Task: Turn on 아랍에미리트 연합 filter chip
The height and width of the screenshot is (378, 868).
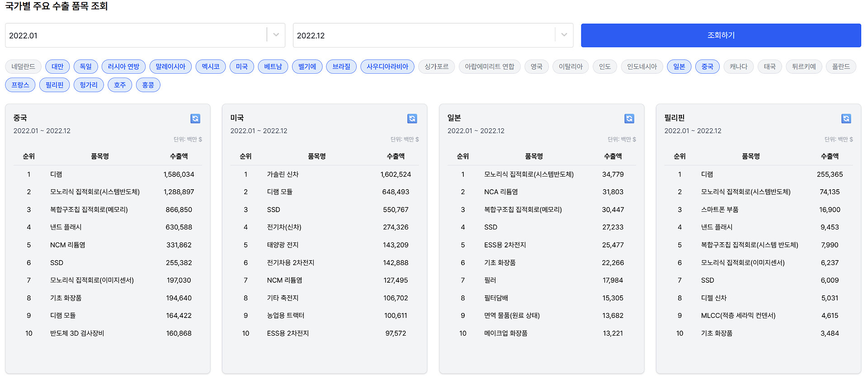Action: point(490,66)
